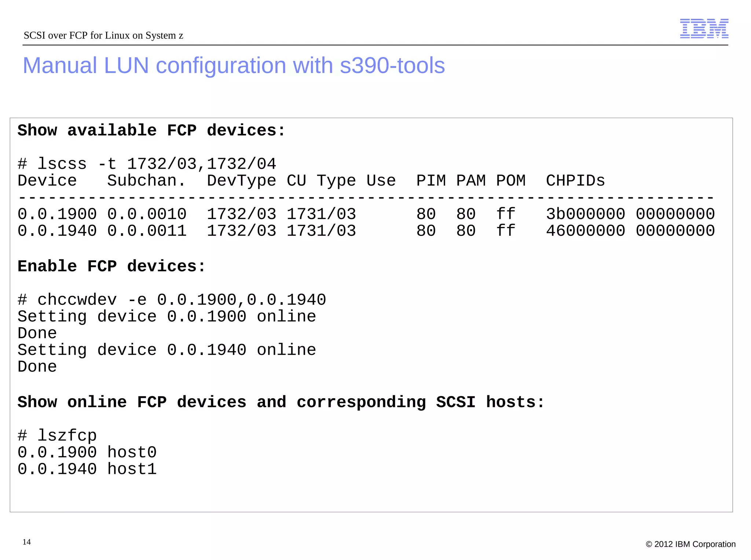Click the 'PAM' column header
751x560 pixels.
471,181
